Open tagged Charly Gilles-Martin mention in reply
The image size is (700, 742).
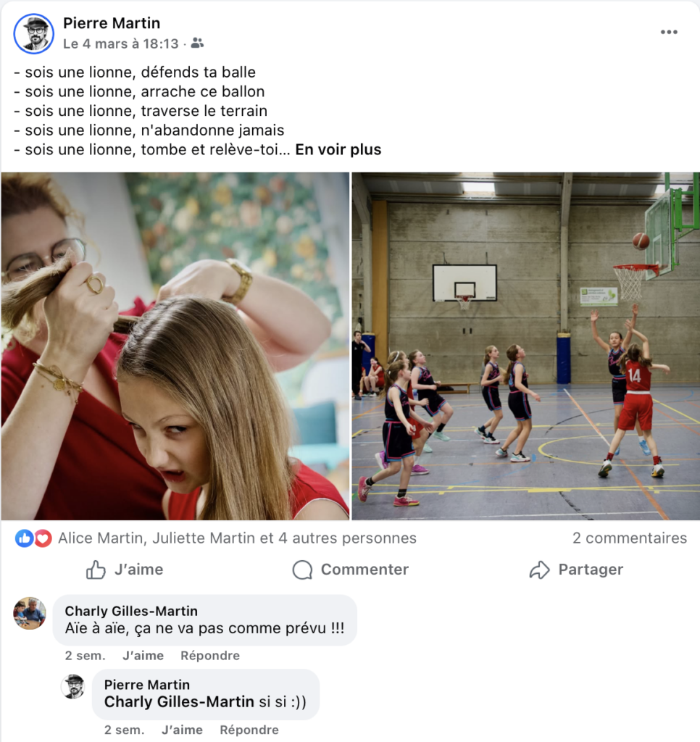coord(179,701)
